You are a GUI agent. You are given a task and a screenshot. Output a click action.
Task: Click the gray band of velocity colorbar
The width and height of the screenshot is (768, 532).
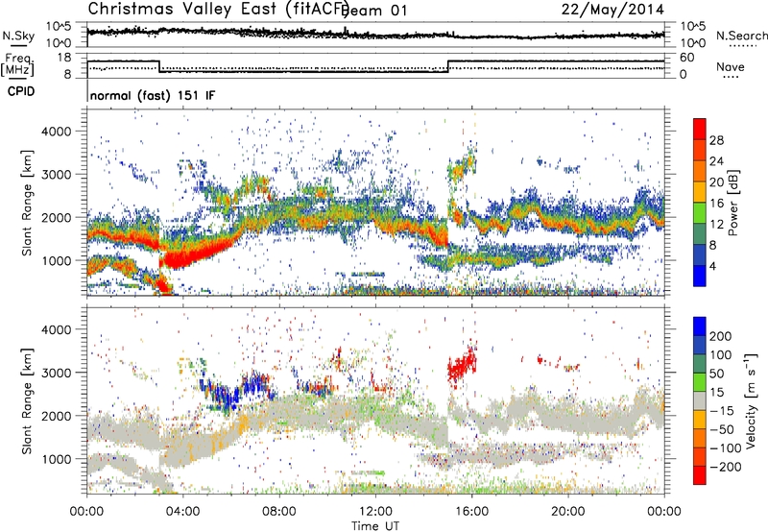(x=700, y=400)
